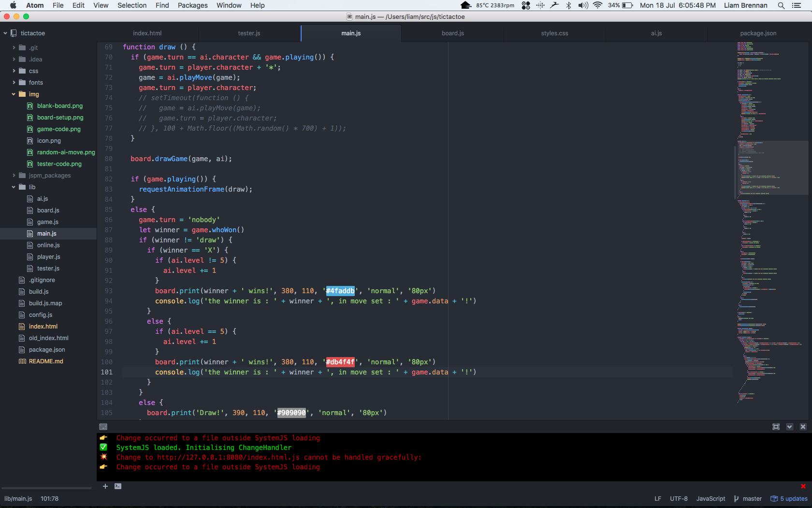Screen dimensions: 812x508
Task: Open game.js in the tree view
Action: pos(47,222)
